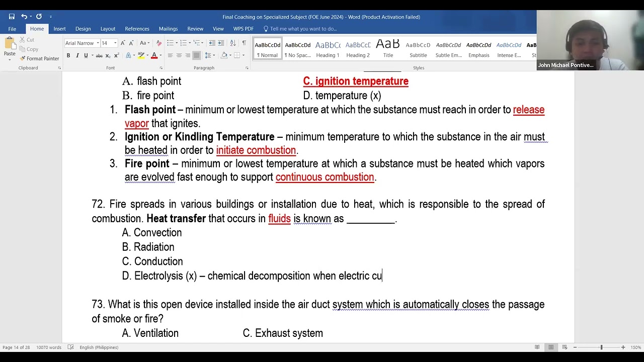This screenshot has height=362, width=644.
Task: Apply the Subtle Emphasis style
Action: [448, 49]
